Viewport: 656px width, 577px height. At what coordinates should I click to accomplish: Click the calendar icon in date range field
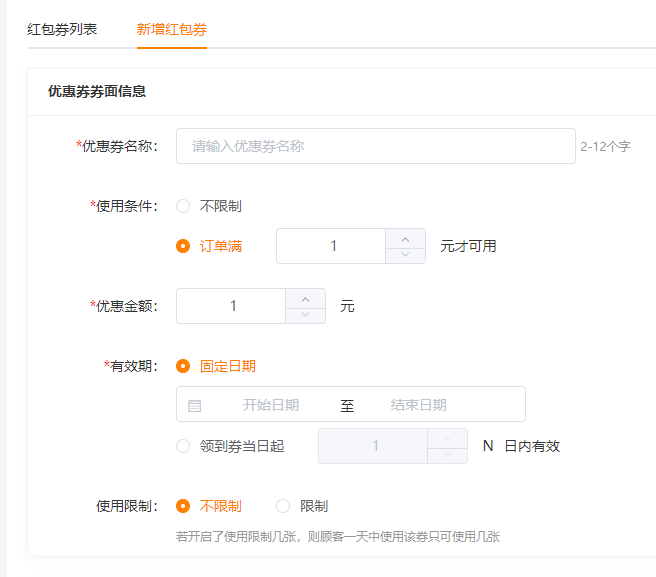195,405
